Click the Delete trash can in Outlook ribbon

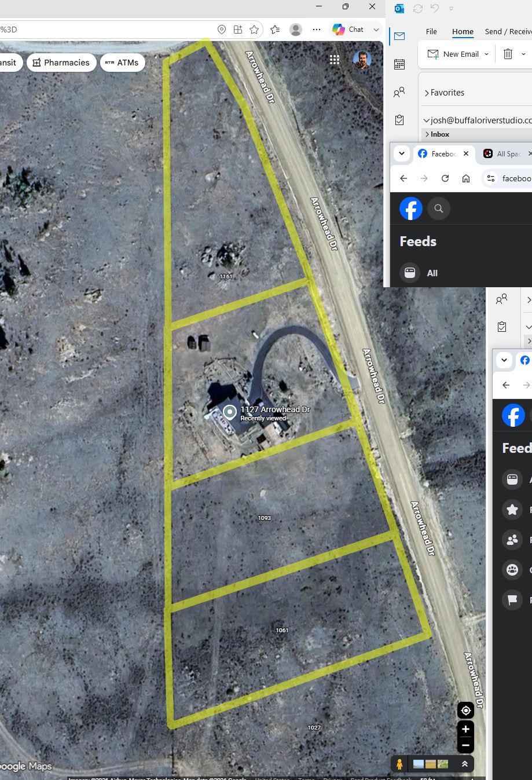(508, 54)
